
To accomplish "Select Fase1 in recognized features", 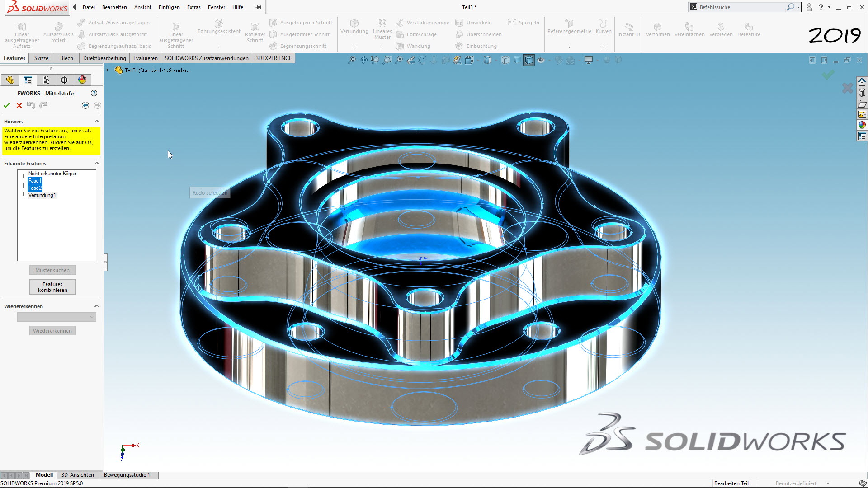I will point(35,181).
